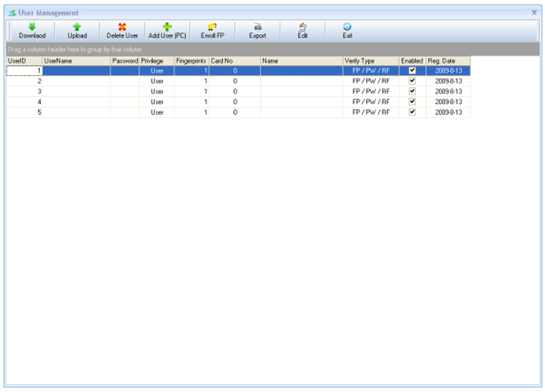This screenshot has width=545, height=392.
Task: Open User Management title bar icon
Action: tap(12, 13)
